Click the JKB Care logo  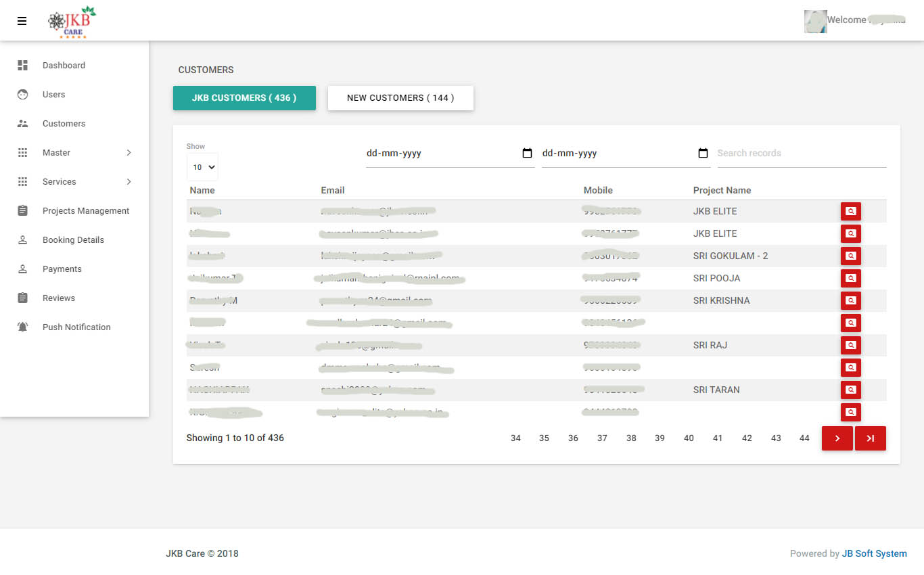tap(72, 22)
